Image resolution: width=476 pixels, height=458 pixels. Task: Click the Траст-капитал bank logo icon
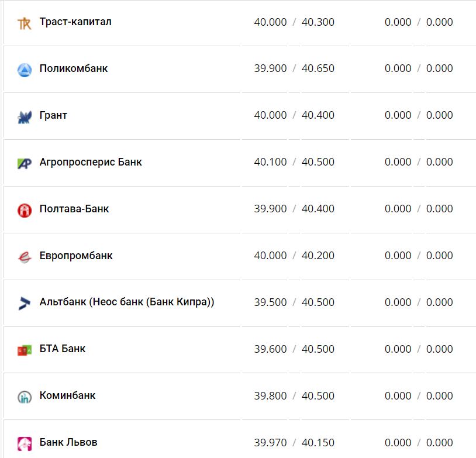point(24,23)
